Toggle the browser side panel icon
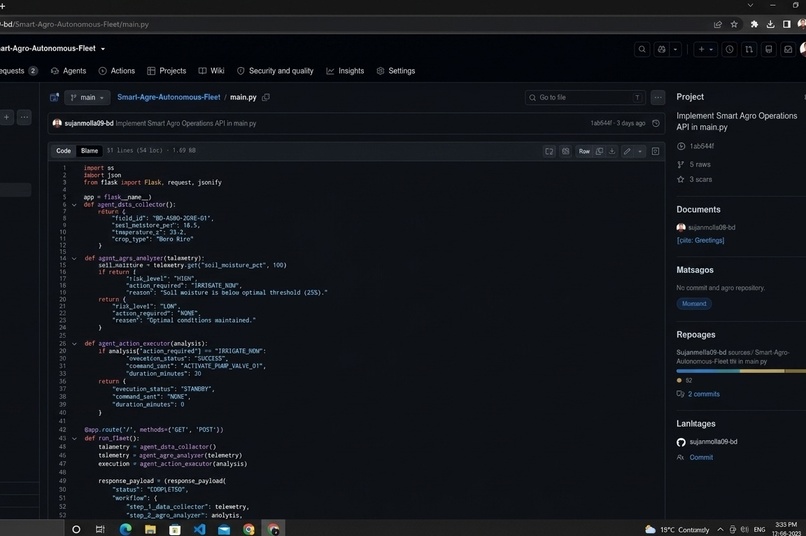This screenshot has width=806, height=536. coord(786,24)
